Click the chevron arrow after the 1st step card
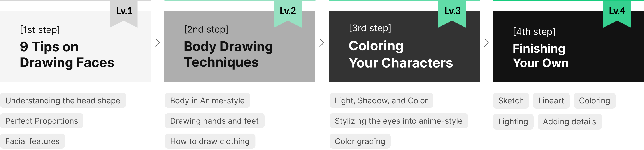The image size is (644, 150). click(158, 43)
